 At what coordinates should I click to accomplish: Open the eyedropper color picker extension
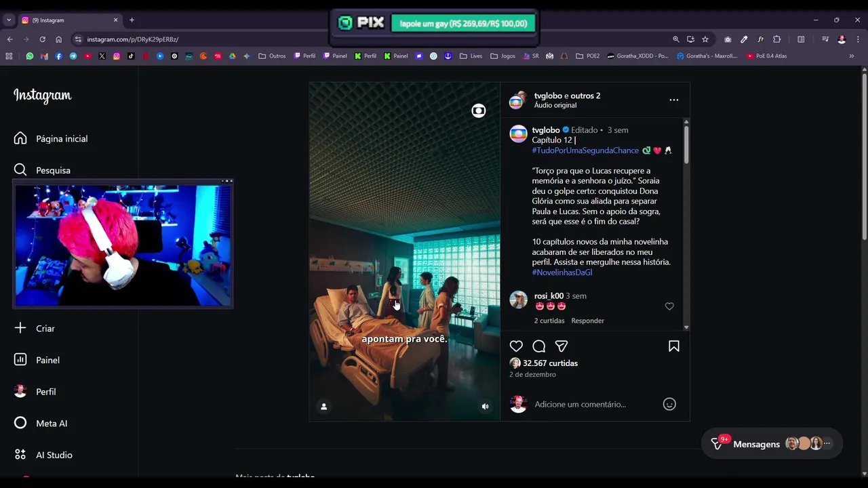coord(744,39)
